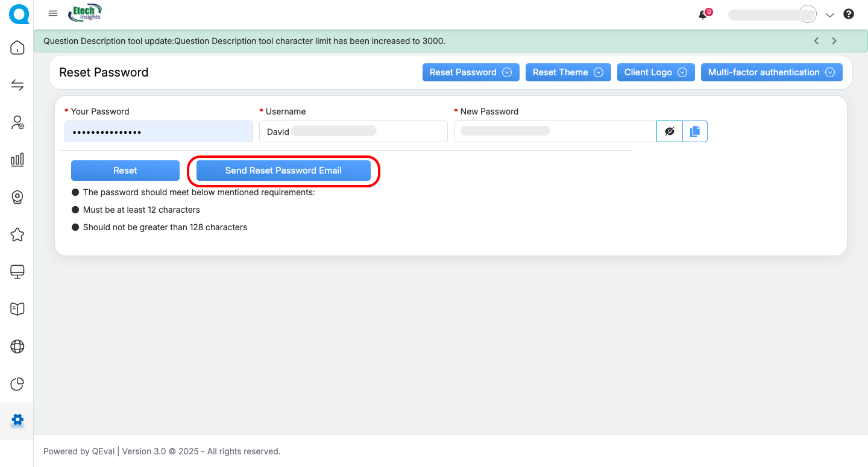
Task: Click the bar chart icon in sidebar
Action: [17, 160]
